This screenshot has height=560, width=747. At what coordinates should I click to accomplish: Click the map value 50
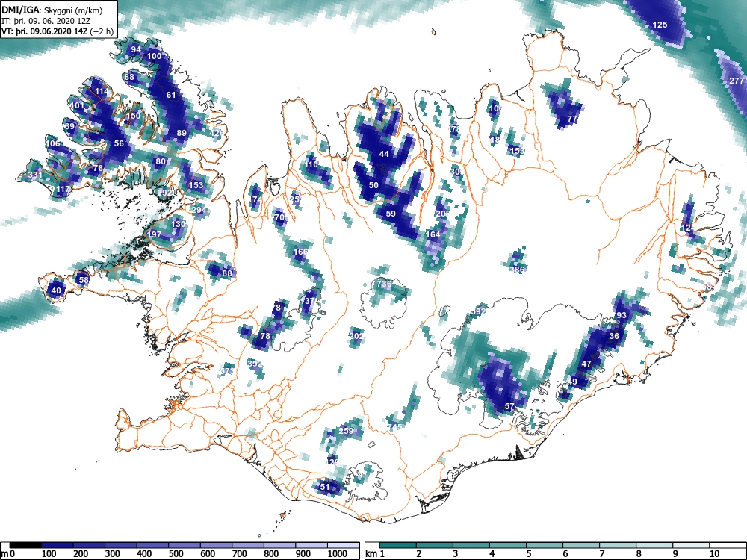373,185
